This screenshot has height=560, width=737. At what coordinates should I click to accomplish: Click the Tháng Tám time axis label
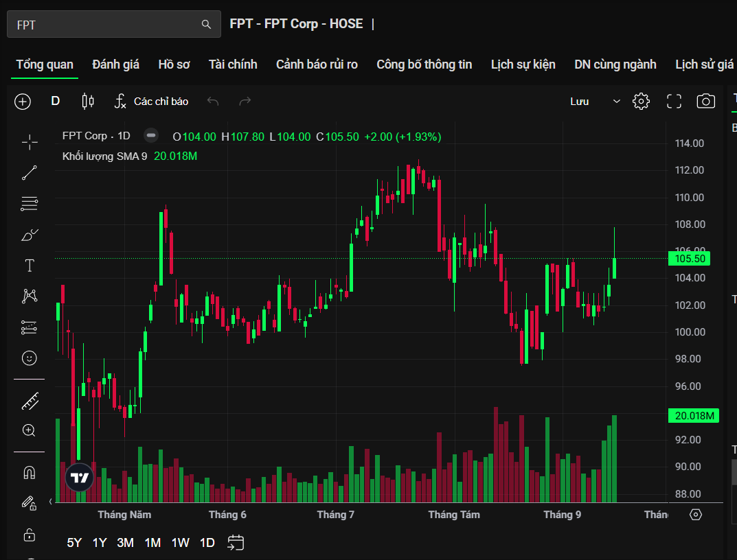(x=454, y=515)
